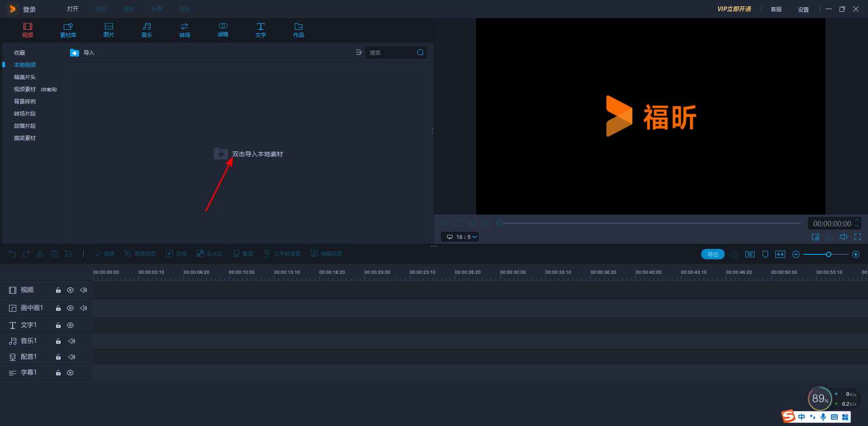Open the 滤镜 filters panel

(223, 30)
